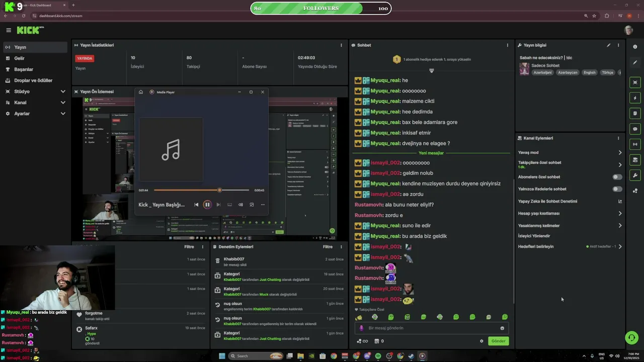Screen dimensions: 644x362
Task: Click the chat bubble sidebar icon
Action: click(x=635, y=129)
